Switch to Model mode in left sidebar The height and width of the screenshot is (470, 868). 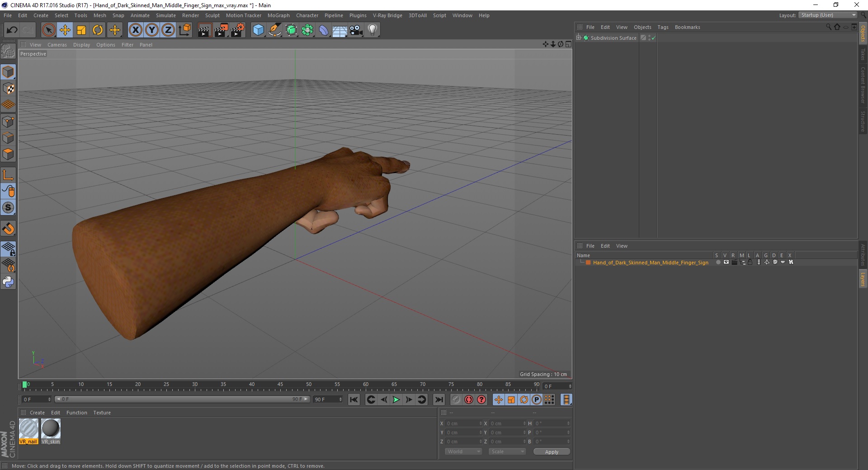[8, 72]
